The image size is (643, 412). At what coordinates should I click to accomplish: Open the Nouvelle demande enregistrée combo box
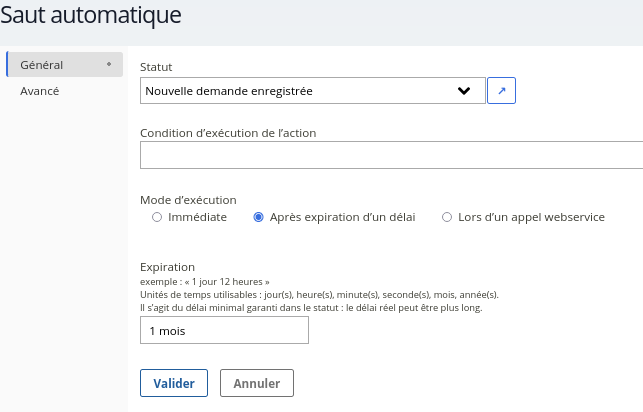click(312, 91)
